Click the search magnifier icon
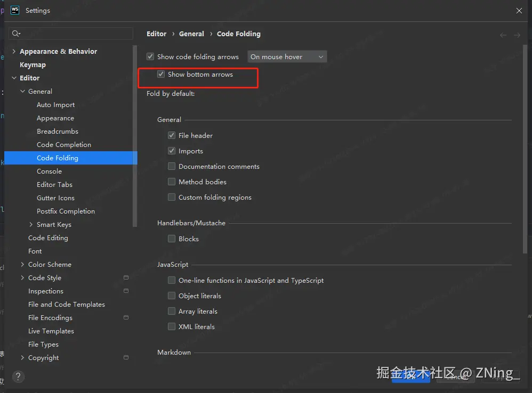The image size is (532, 393). pos(15,33)
